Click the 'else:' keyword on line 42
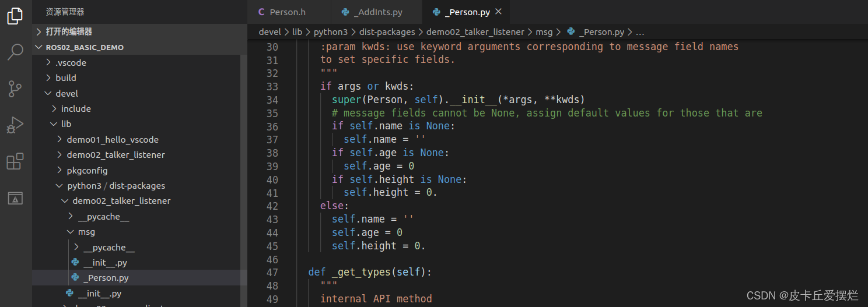868x307 pixels. click(x=334, y=206)
